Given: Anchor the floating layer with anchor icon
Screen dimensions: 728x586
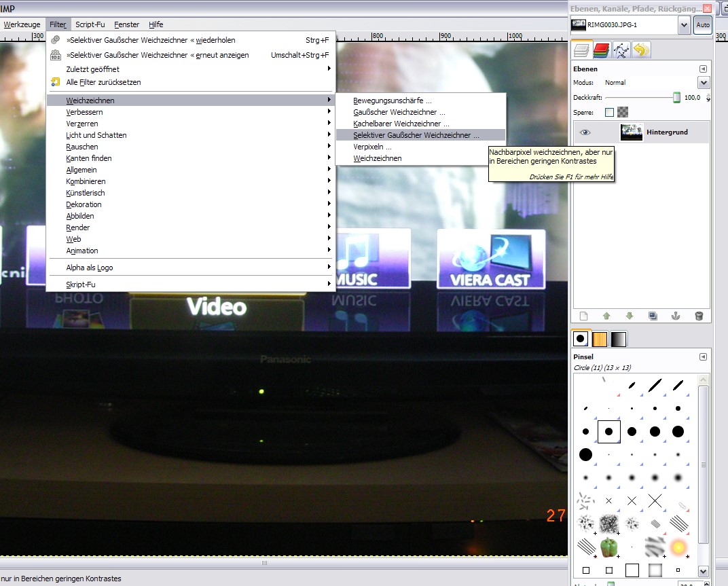Looking at the screenshot, I should [x=676, y=316].
